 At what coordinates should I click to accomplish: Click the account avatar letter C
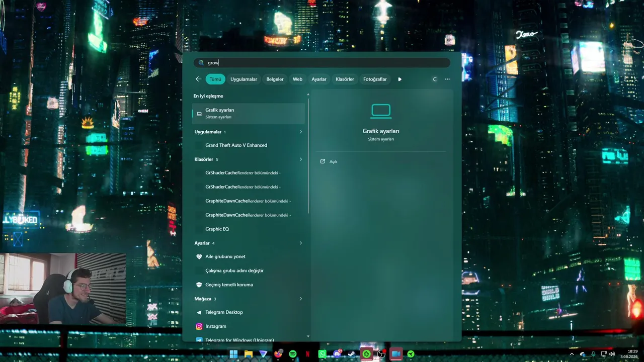[x=435, y=79]
